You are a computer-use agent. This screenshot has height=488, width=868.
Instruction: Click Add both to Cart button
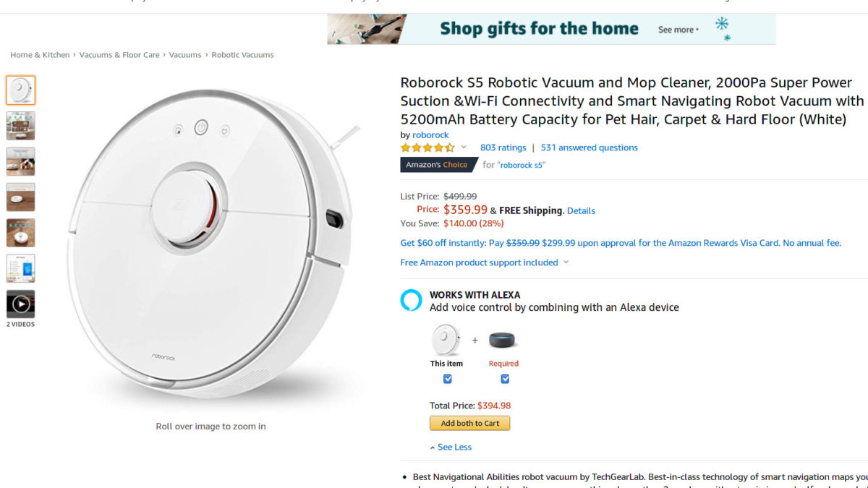[x=470, y=424]
